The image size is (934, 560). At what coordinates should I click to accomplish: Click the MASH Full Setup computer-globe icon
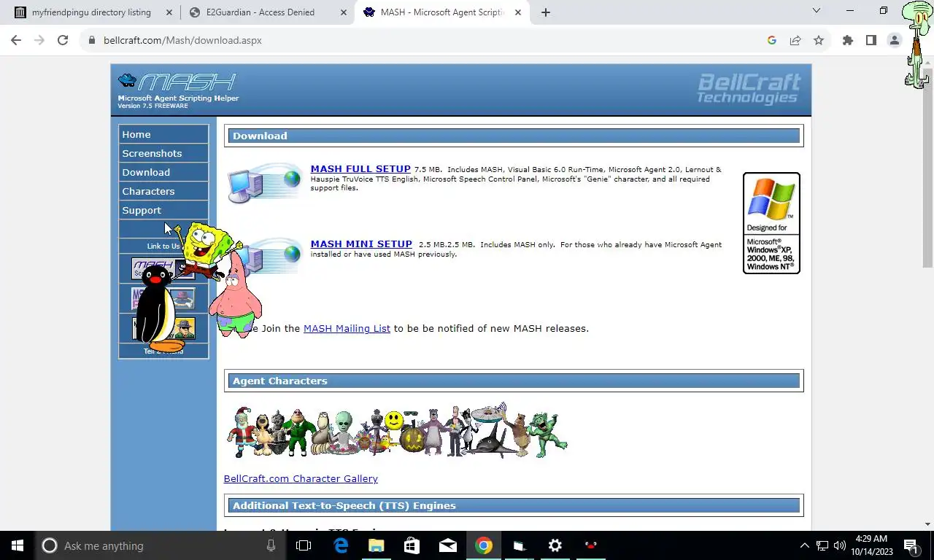click(x=264, y=182)
